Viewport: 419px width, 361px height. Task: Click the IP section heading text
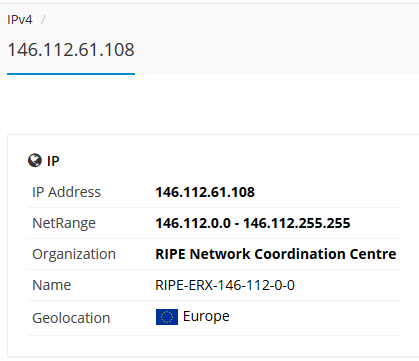(53, 161)
